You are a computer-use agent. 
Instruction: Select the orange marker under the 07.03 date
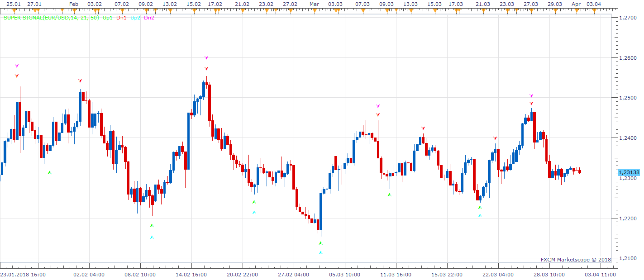point(362,10)
